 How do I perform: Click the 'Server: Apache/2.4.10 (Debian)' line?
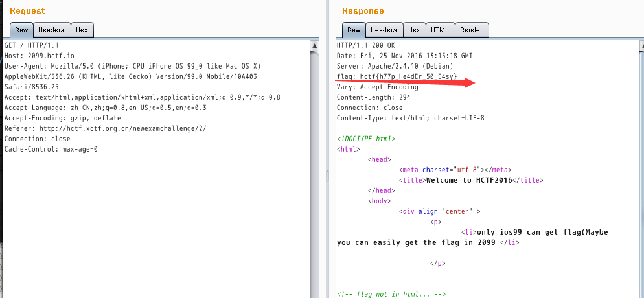[395, 66]
